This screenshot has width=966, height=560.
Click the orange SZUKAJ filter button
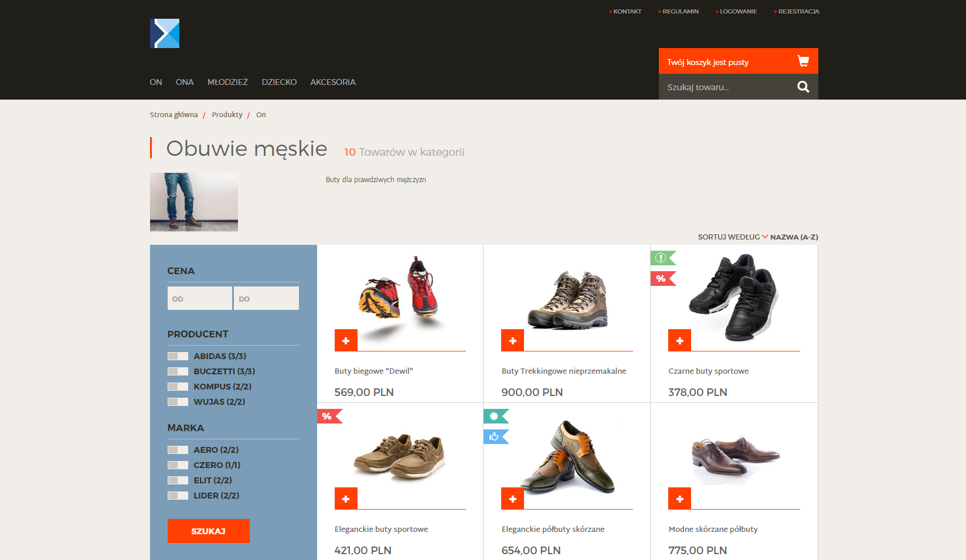tap(209, 531)
